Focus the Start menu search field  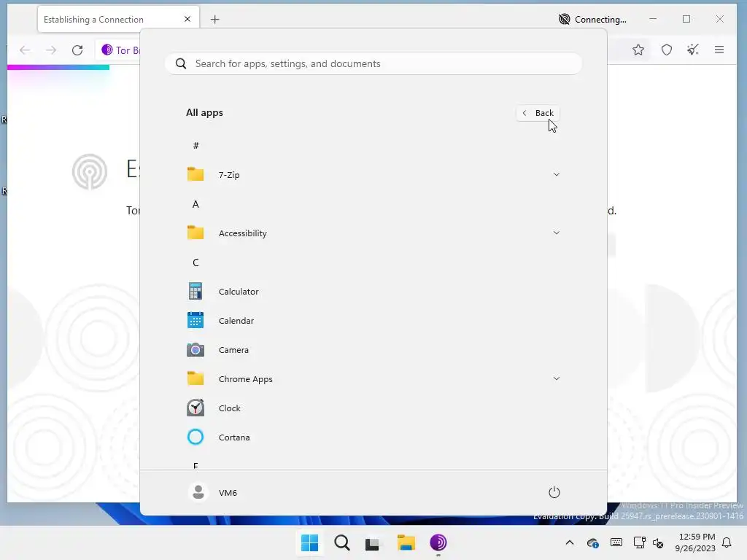(373, 64)
